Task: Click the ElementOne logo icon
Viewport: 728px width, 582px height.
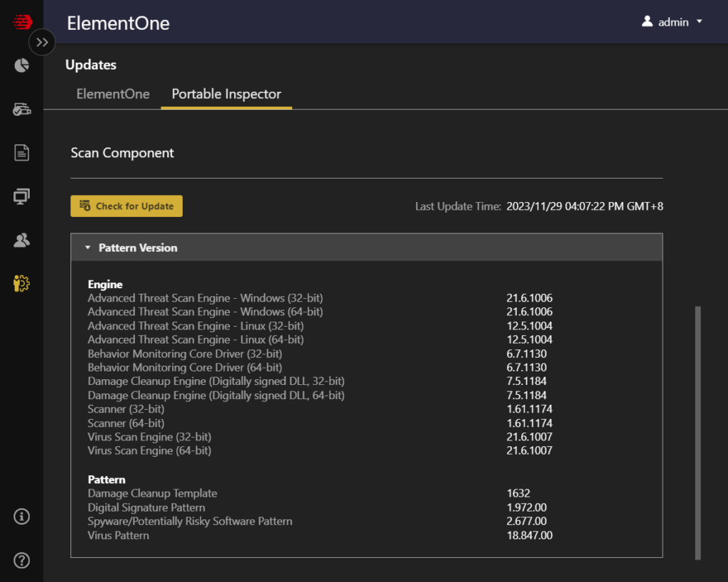Action: 21,22
